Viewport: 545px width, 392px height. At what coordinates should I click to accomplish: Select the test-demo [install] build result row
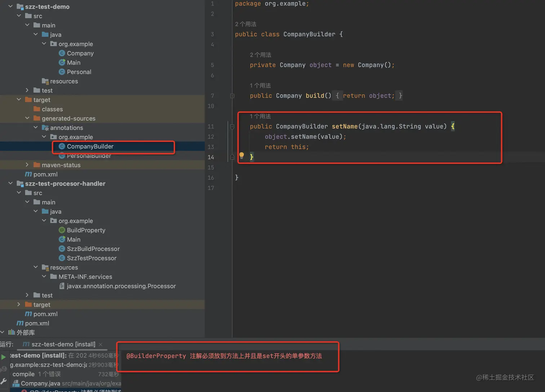point(66,356)
